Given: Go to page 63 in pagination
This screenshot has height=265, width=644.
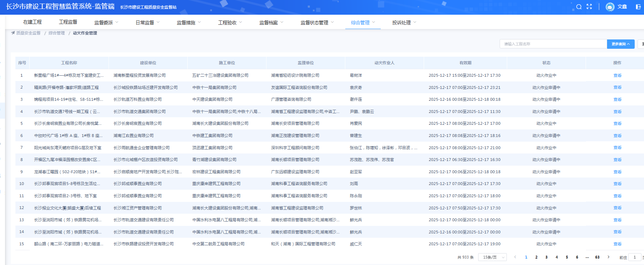Looking at the screenshot, I should (597, 257).
